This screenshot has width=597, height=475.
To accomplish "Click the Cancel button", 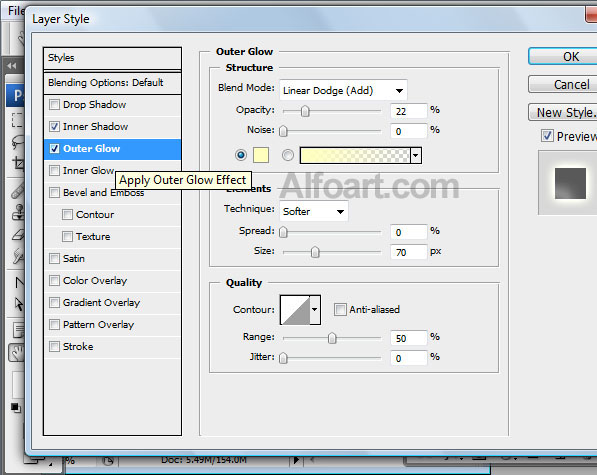I will coord(563,84).
